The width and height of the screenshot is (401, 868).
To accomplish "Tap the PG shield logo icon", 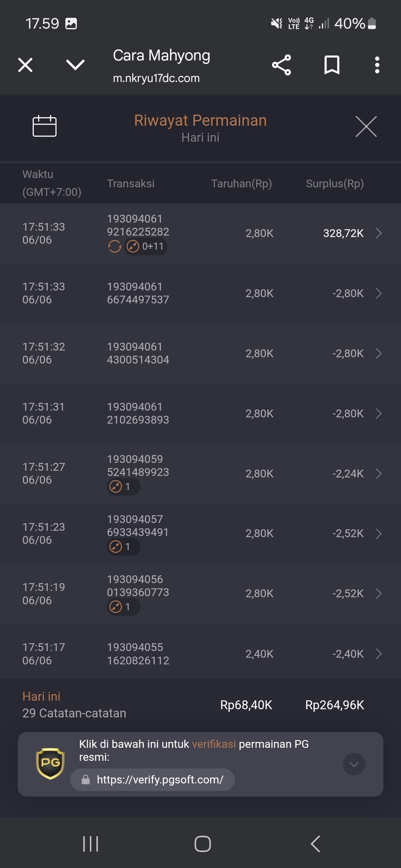I will coord(50,764).
